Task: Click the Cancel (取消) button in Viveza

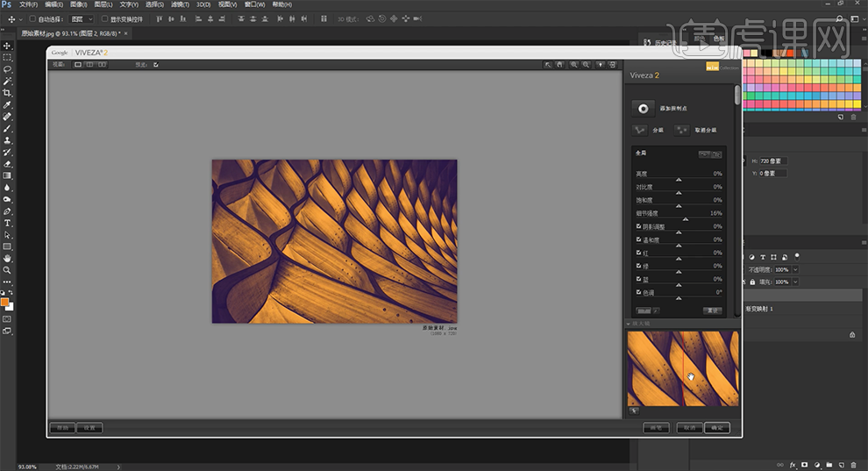Action: 691,428
